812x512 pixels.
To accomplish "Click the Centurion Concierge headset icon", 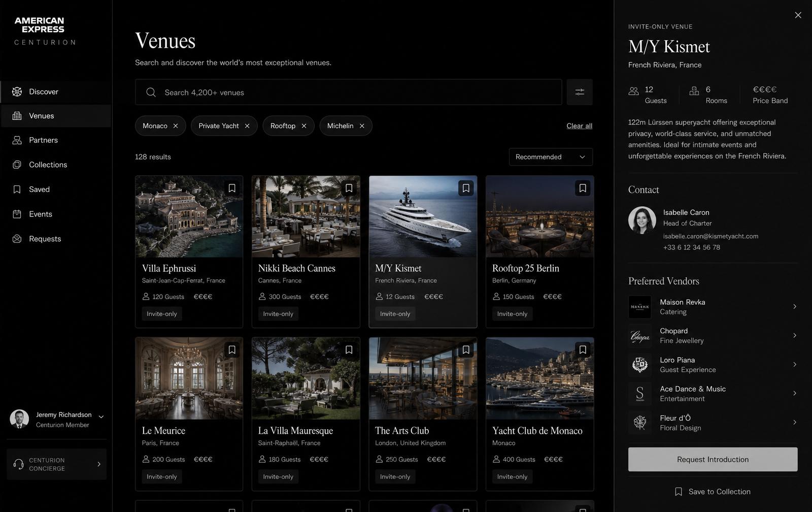I will click(x=19, y=464).
